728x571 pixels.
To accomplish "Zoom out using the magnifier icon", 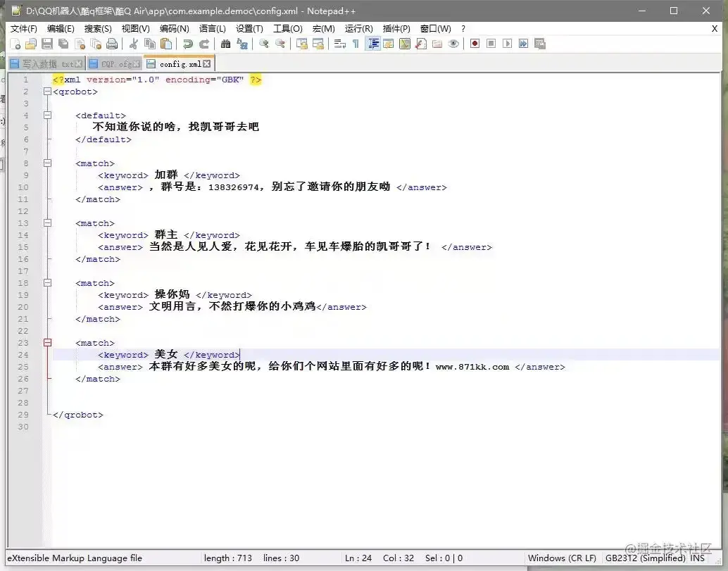I will (280, 44).
